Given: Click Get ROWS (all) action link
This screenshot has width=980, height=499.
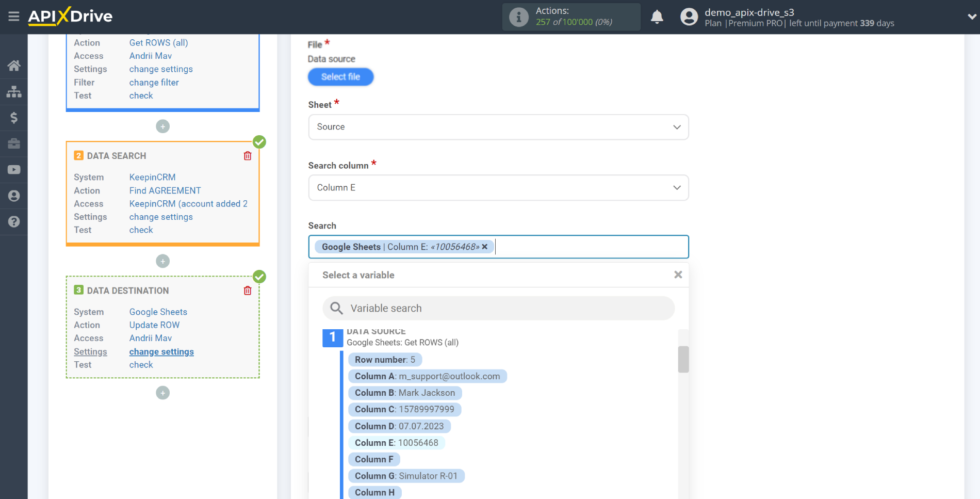Looking at the screenshot, I should pyautogui.click(x=158, y=43).
